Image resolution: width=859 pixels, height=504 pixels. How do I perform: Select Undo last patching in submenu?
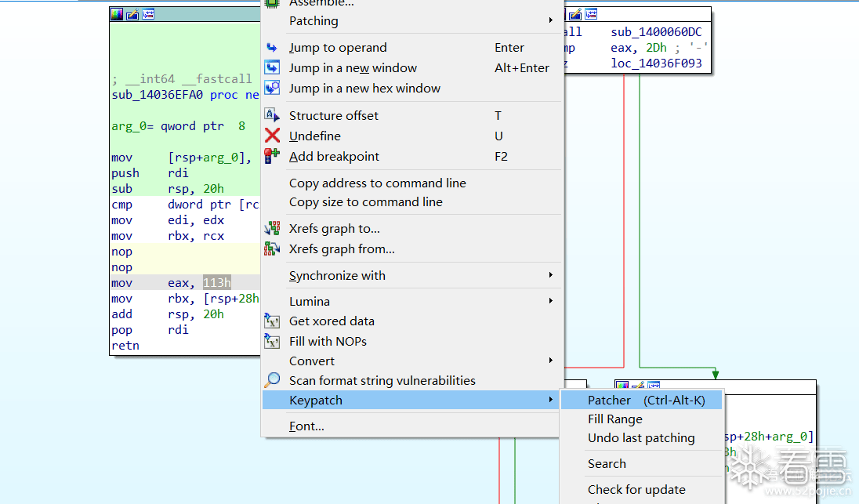(x=642, y=438)
